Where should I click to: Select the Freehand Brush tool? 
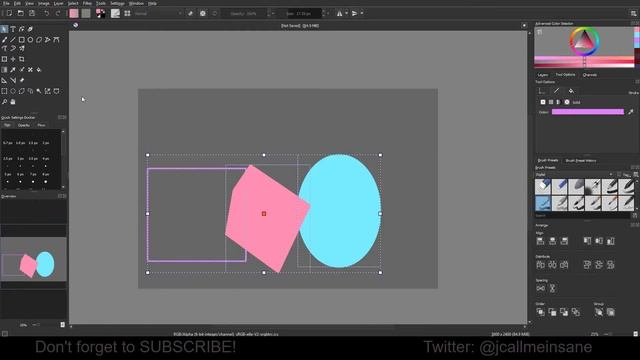tap(4, 40)
